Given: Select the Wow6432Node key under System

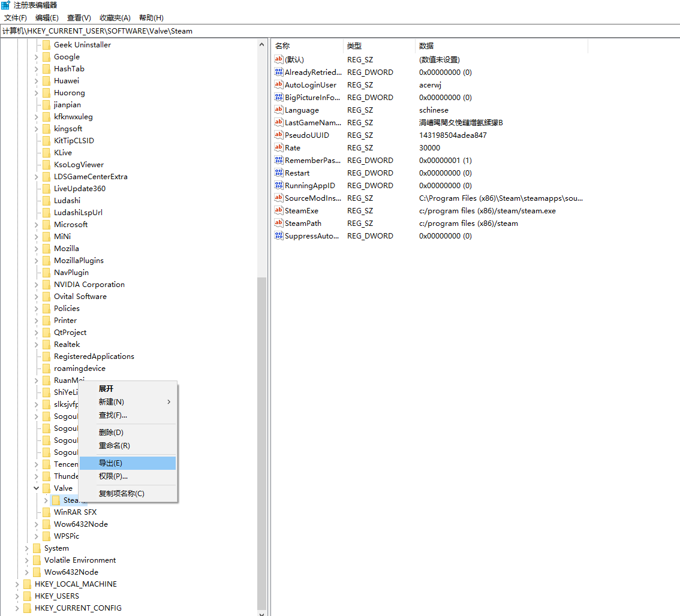Looking at the screenshot, I should [x=71, y=572].
